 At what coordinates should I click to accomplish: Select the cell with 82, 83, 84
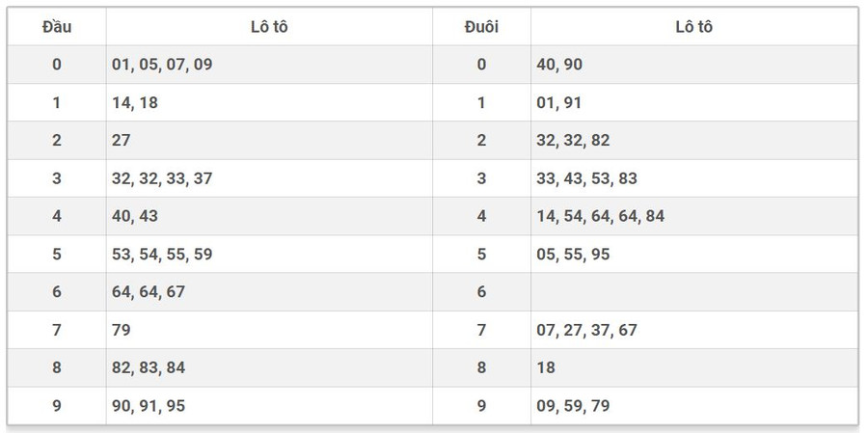pos(149,367)
